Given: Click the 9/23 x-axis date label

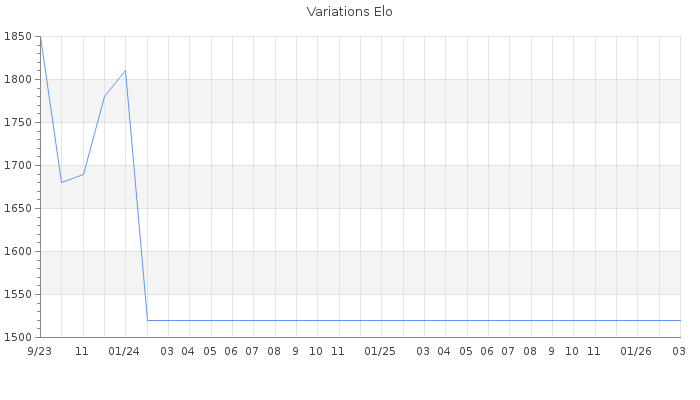Looking at the screenshot, I should pos(40,352).
